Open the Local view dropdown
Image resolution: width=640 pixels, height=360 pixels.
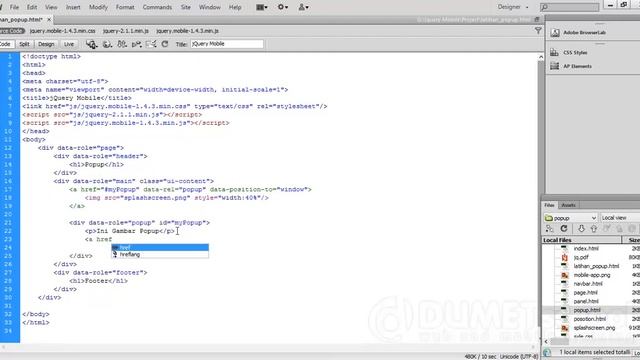pos(620,218)
